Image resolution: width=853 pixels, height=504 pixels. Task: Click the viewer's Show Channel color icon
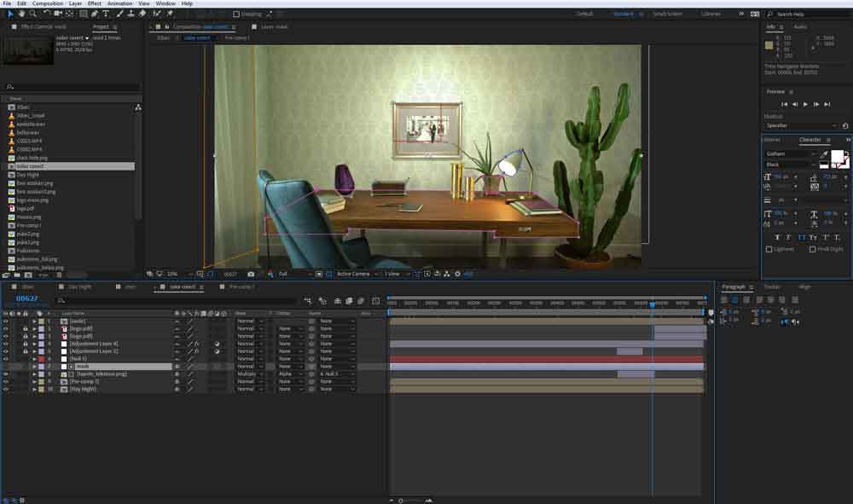[x=270, y=274]
